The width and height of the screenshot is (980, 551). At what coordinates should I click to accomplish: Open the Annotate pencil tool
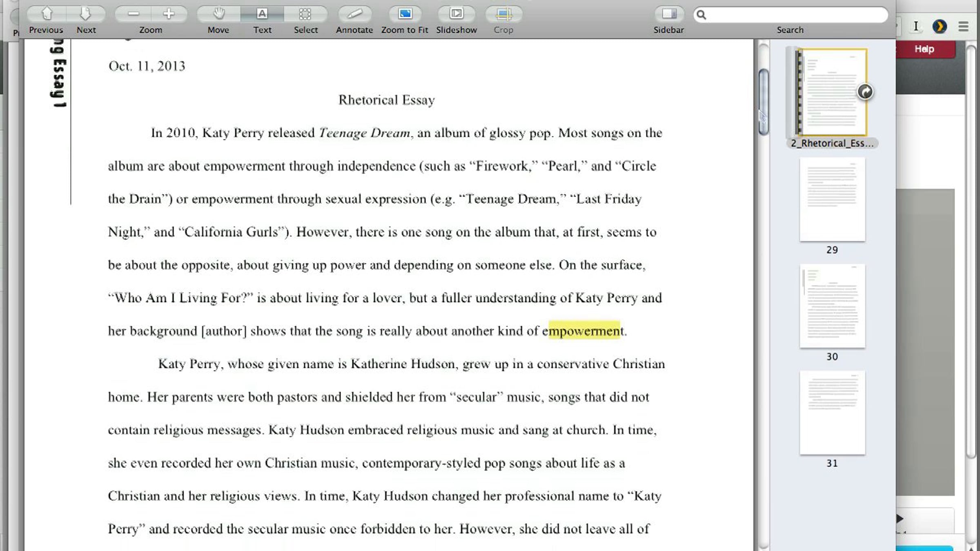354,14
